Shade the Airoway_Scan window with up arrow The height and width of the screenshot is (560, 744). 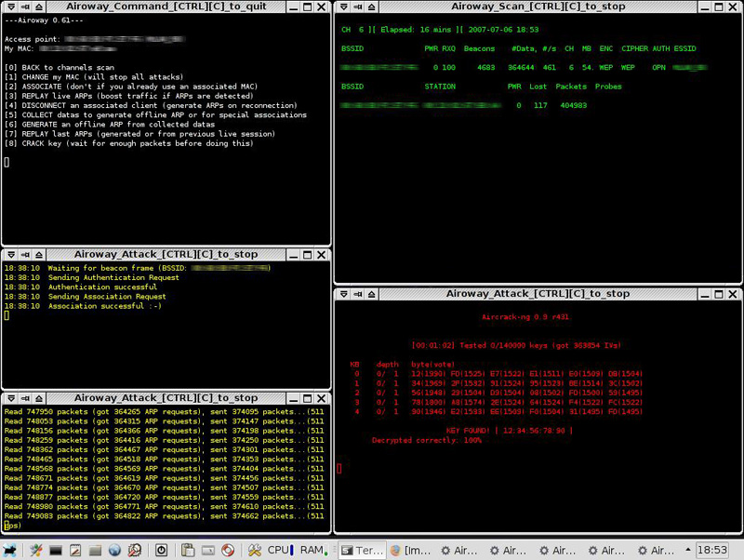(371, 7)
